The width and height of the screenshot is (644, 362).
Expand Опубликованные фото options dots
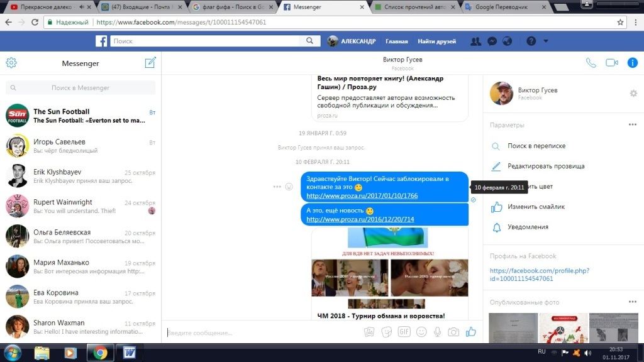tap(633, 302)
